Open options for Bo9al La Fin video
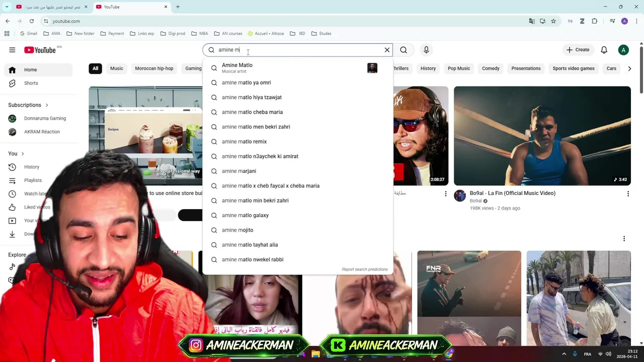This screenshot has height=362, width=644. (628, 194)
